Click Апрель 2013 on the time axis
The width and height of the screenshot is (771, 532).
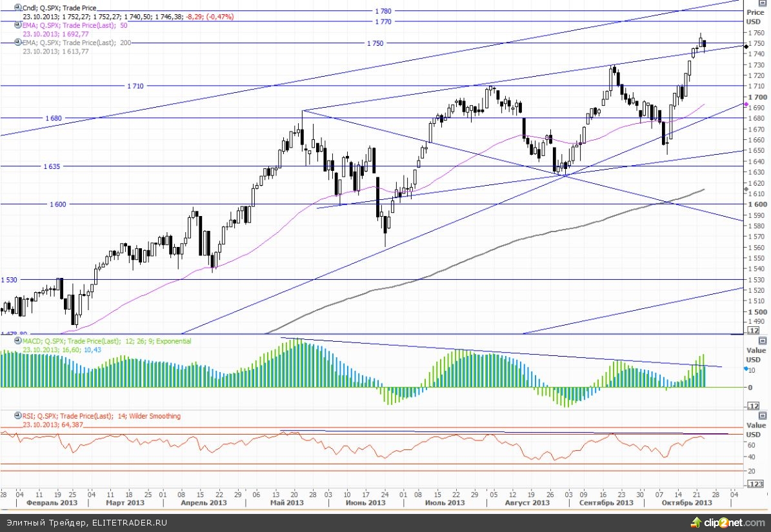pyautogui.click(x=204, y=502)
